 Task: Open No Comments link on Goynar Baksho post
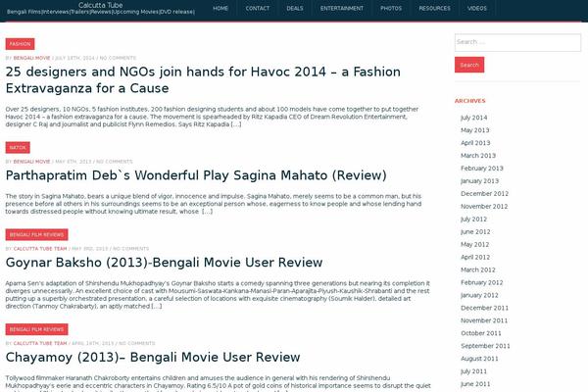(x=130, y=249)
